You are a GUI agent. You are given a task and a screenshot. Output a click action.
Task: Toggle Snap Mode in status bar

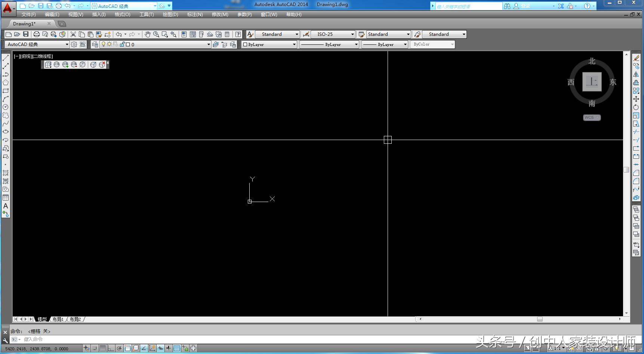(x=95, y=348)
